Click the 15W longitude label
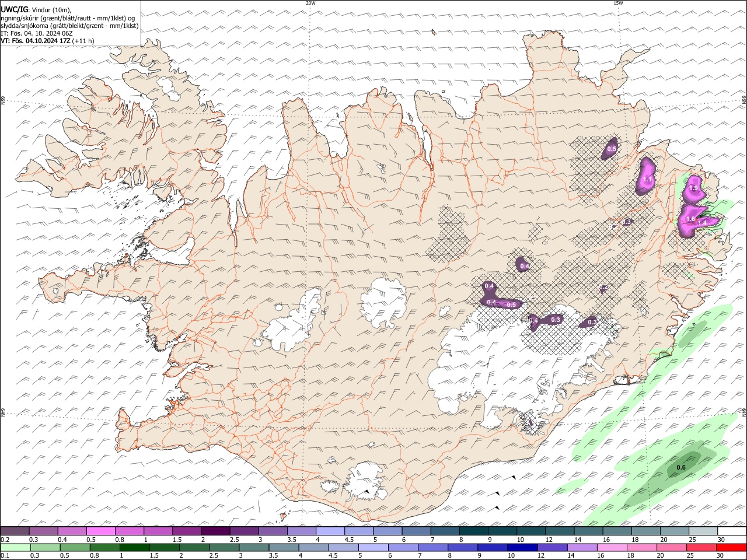Screen dimensions: 747x560 pyautogui.click(x=618, y=3)
